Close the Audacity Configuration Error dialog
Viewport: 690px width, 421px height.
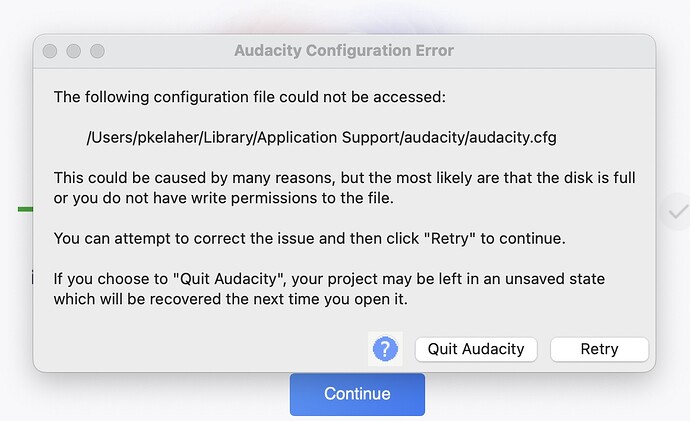pyautogui.click(x=50, y=50)
